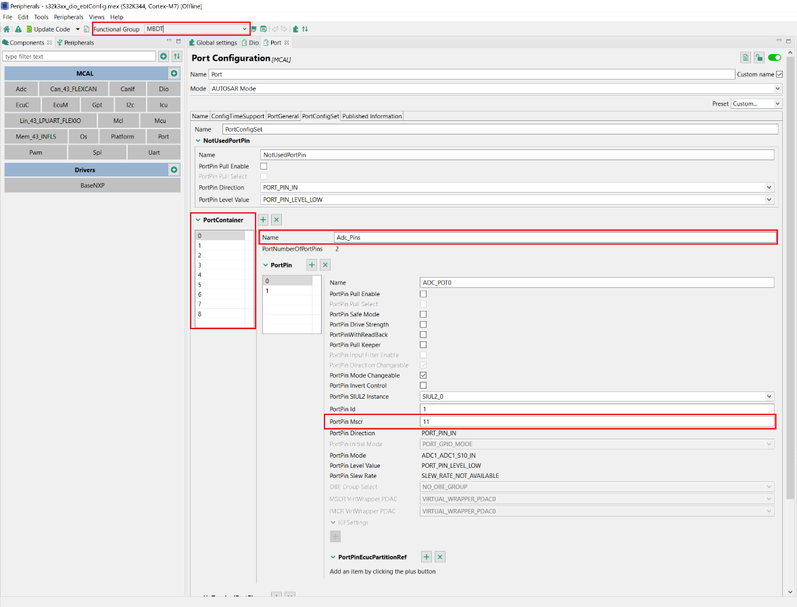Click the documentation page icon in Port Configuration
Screen dimensions: 797x607
click(745, 58)
